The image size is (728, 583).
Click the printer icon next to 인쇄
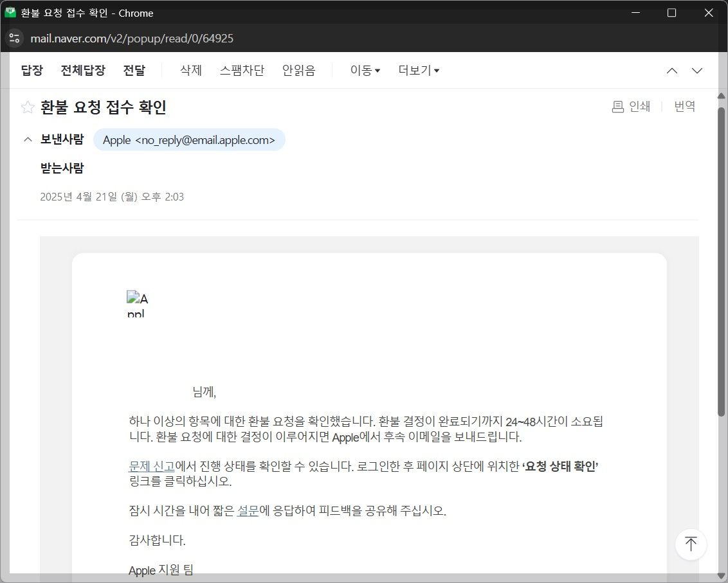[617, 107]
